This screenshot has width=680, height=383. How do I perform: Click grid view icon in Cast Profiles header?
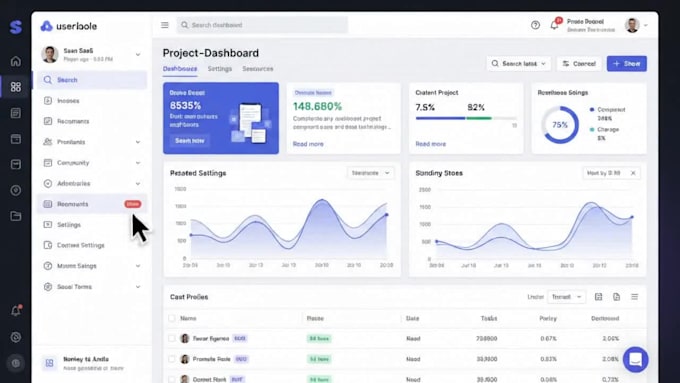pyautogui.click(x=598, y=297)
